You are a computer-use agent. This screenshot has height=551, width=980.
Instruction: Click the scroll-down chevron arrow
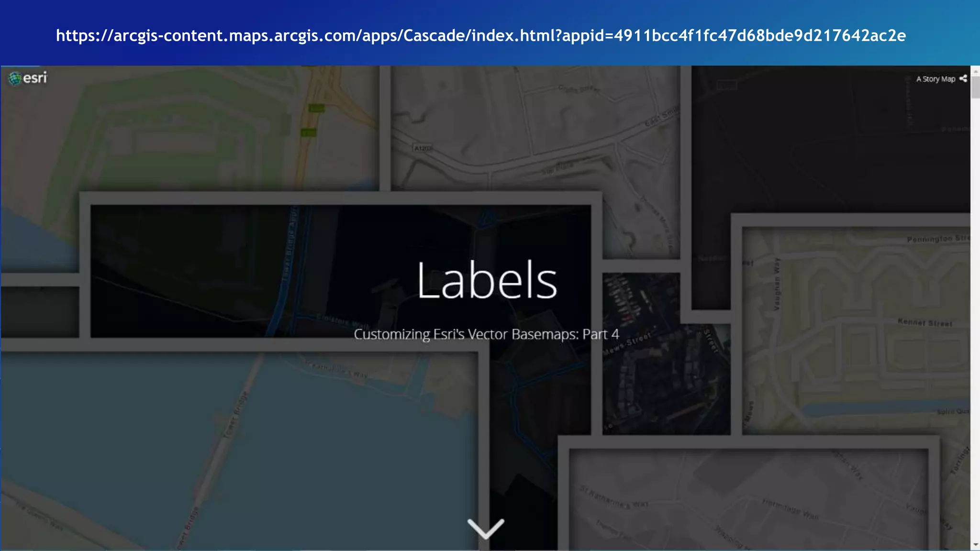486,528
